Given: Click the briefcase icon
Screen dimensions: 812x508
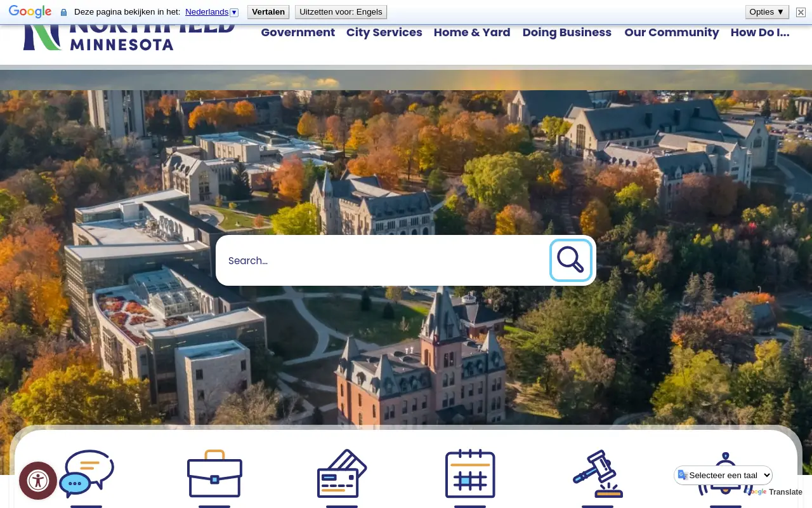Looking at the screenshot, I should (x=214, y=474).
